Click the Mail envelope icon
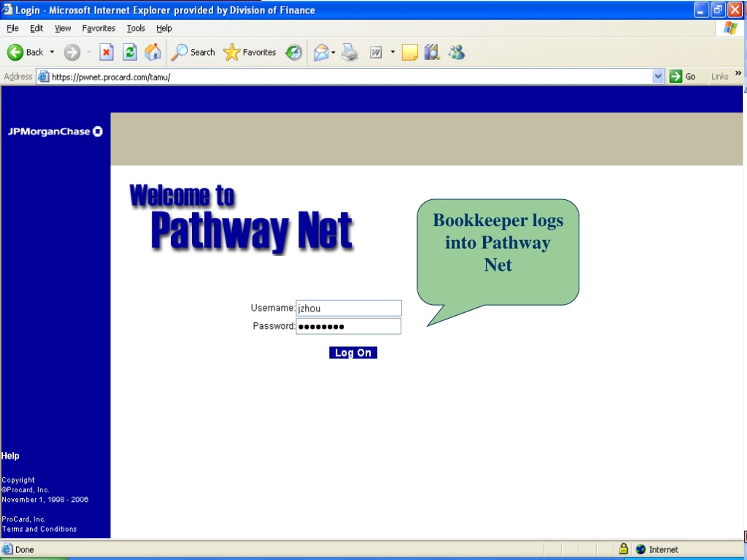This screenshot has width=747, height=560. click(321, 52)
